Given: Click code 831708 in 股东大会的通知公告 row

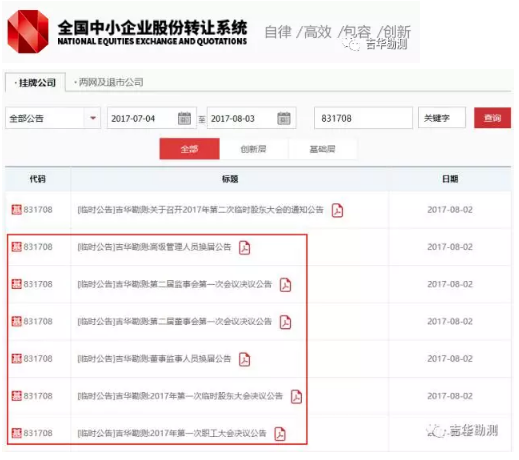Looking at the screenshot, I should pos(38,210).
